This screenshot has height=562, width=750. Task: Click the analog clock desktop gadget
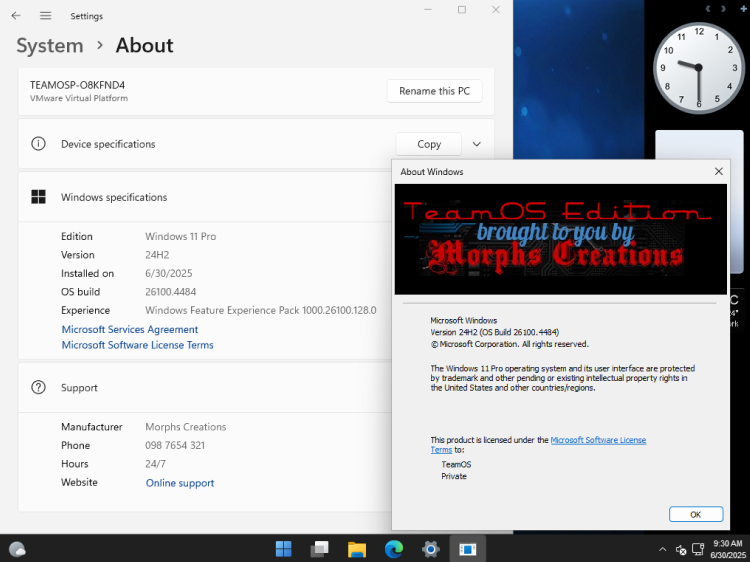[x=698, y=68]
